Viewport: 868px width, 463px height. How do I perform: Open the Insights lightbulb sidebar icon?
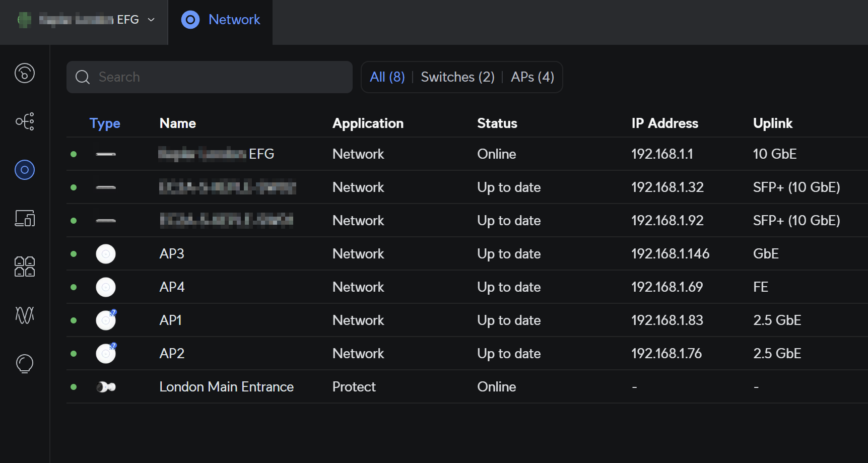25,363
